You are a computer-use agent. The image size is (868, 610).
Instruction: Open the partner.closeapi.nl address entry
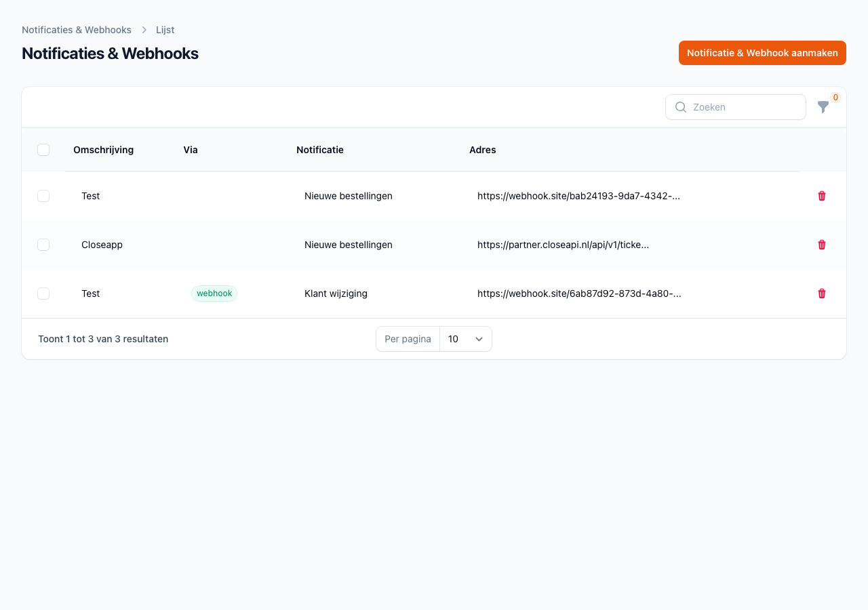point(563,245)
